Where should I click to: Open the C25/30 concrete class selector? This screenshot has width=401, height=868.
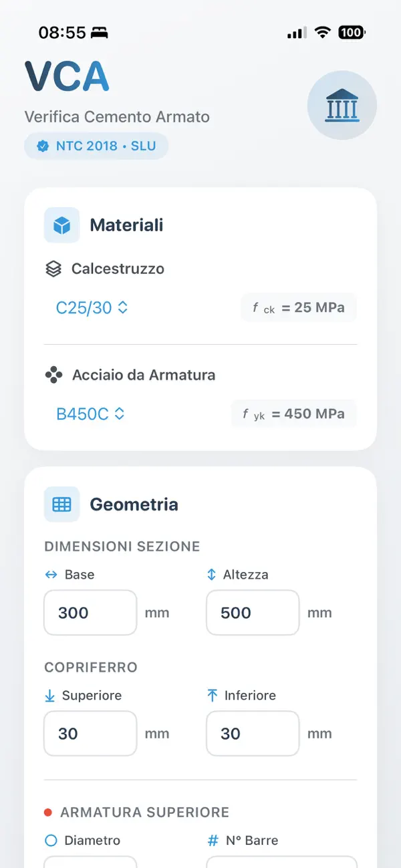92,307
